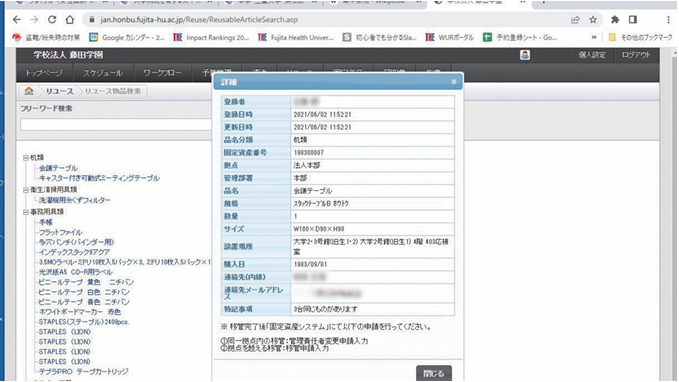
Task: Open the WURポータル bookmark
Action: point(449,38)
